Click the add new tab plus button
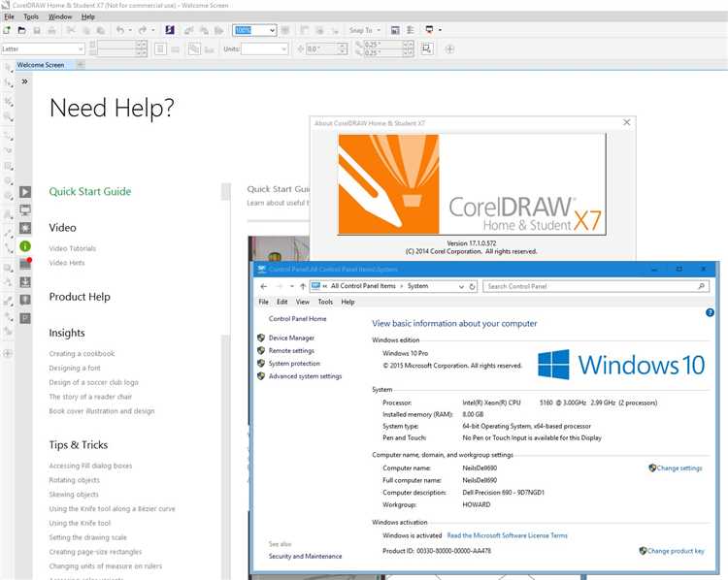The height and width of the screenshot is (580, 728). pyautogui.click(x=81, y=65)
